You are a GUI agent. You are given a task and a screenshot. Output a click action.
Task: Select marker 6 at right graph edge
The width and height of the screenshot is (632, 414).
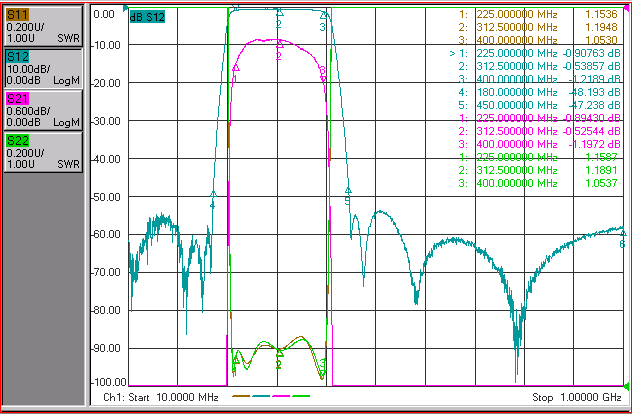(x=623, y=233)
